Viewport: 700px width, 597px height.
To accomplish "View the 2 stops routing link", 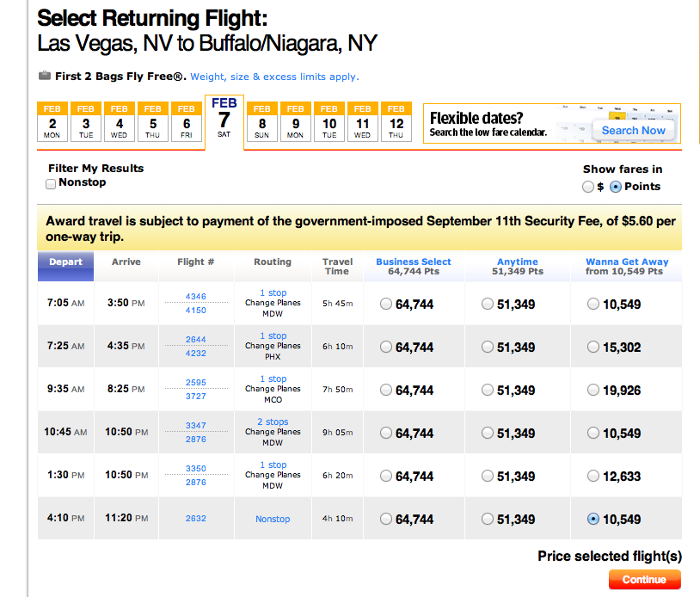I will (273, 422).
